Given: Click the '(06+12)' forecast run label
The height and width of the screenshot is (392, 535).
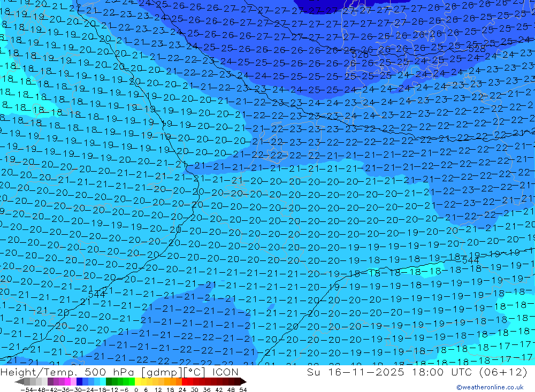Looking at the screenshot, I should pyautogui.click(x=503, y=372).
